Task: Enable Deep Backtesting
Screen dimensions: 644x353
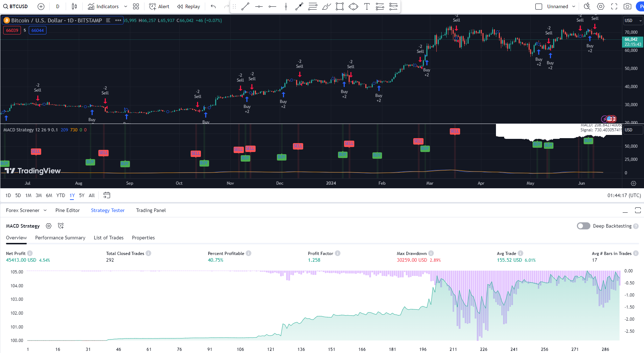Action: point(583,226)
